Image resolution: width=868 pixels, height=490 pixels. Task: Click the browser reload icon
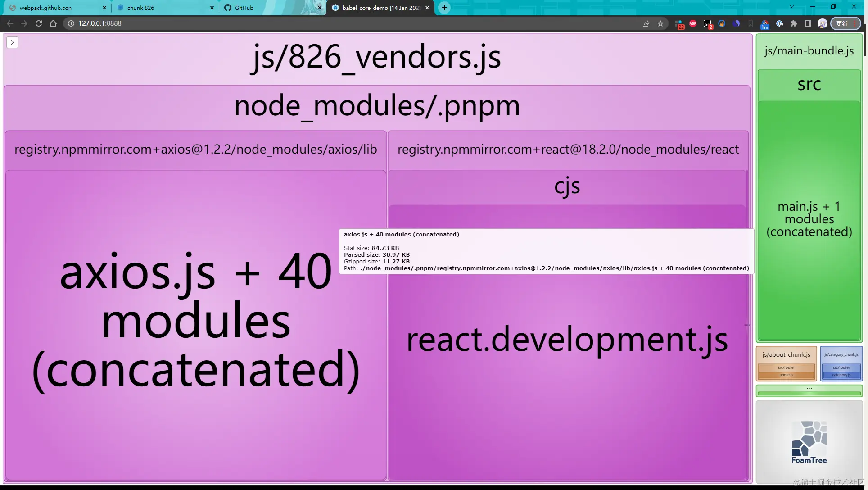(39, 23)
